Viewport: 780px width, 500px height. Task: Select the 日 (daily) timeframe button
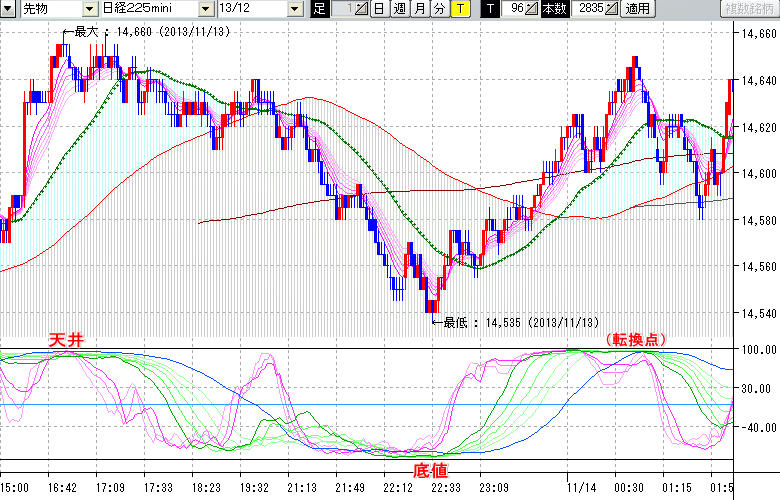pos(379,9)
